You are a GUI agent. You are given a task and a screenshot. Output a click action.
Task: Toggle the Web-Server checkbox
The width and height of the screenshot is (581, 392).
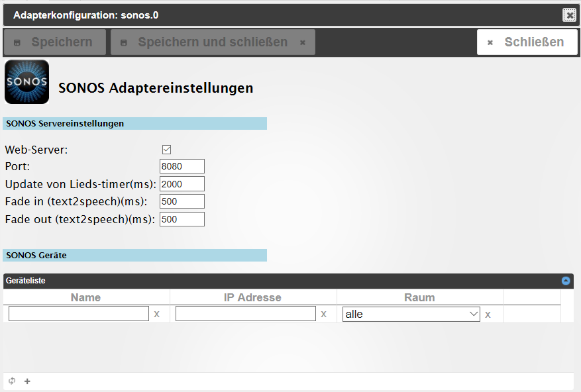click(167, 150)
